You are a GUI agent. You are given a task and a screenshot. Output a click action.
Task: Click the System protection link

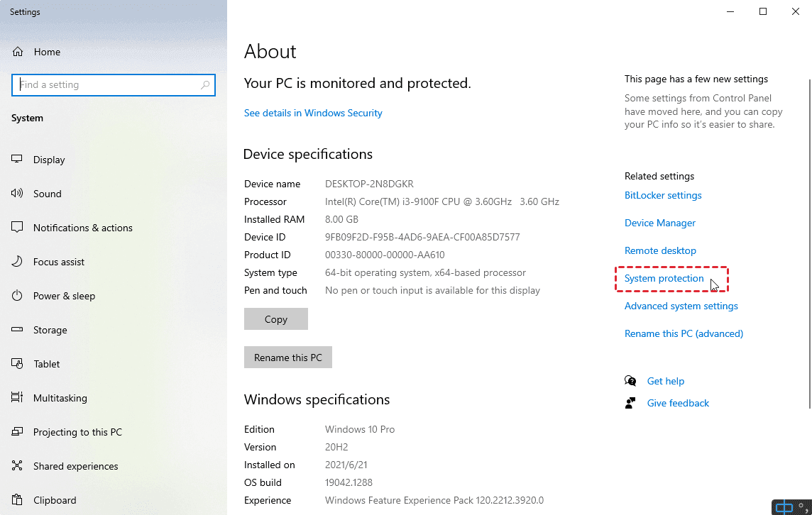(x=664, y=279)
